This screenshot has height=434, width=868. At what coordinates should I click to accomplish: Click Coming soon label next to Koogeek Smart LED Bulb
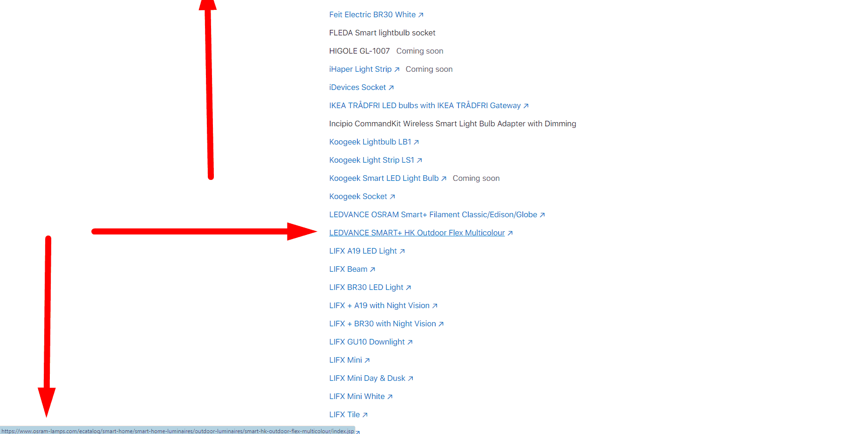click(476, 178)
